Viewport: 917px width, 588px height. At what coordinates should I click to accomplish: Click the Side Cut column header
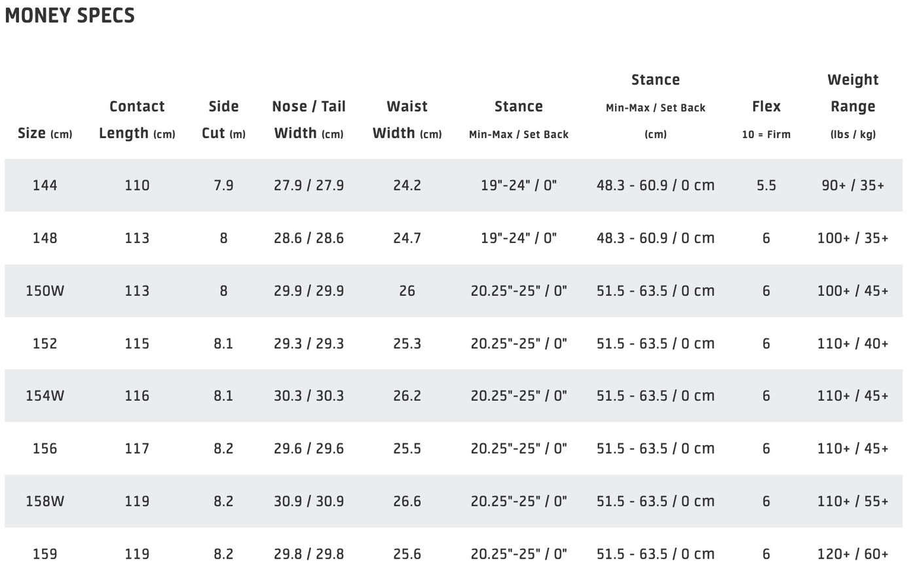coord(223,120)
